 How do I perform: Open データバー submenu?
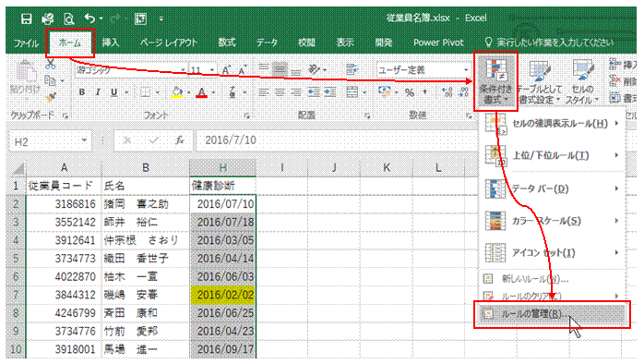tap(553, 188)
